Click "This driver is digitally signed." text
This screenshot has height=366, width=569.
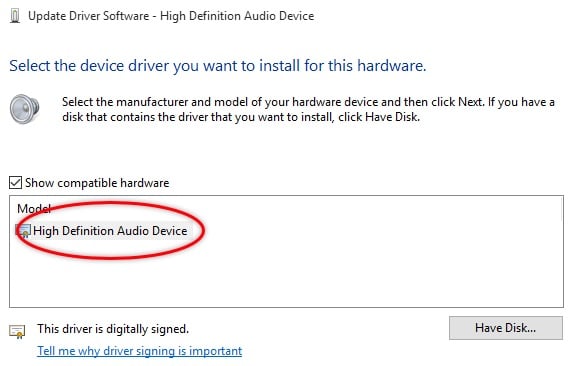click(x=113, y=329)
